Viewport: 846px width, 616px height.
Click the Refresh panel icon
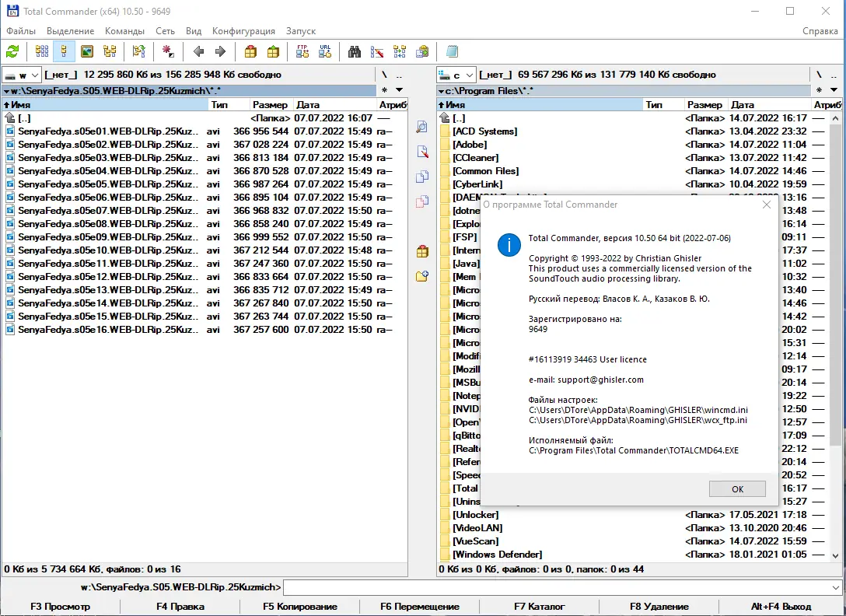12,51
